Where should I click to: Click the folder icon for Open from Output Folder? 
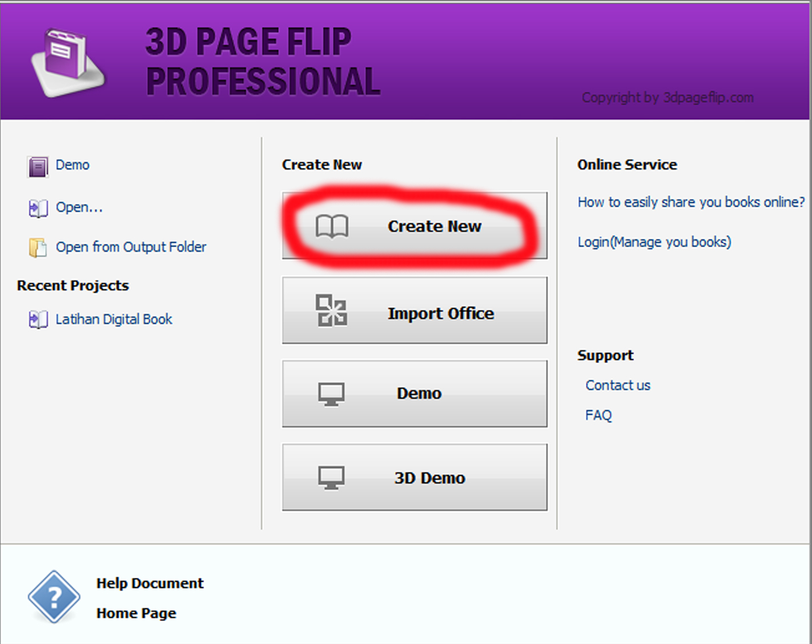coord(38,247)
